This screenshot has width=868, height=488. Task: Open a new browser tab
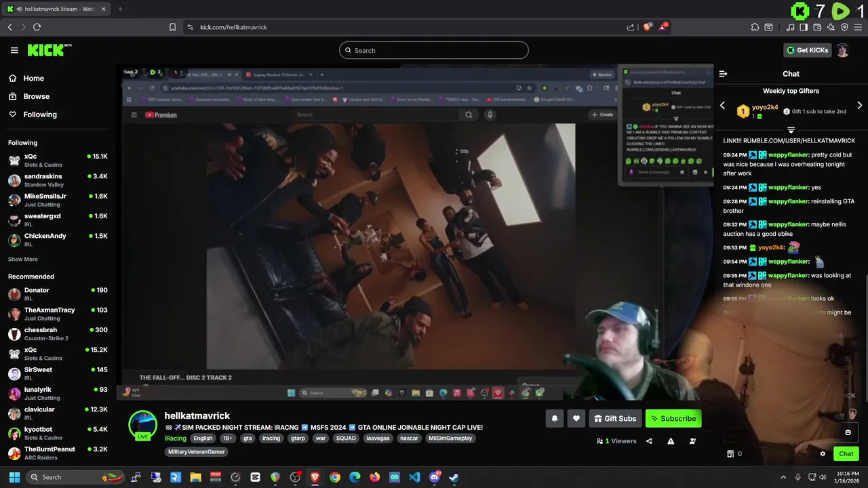[x=120, y=9]
